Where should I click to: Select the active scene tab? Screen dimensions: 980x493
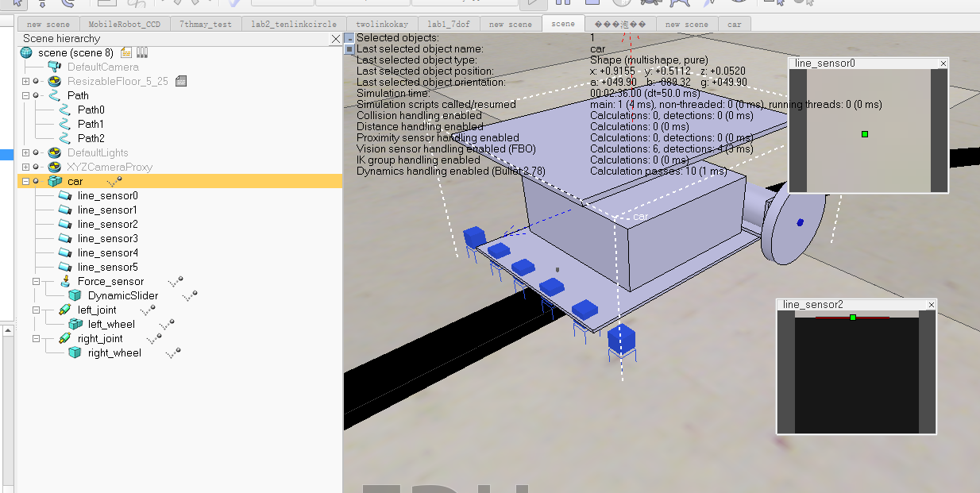click(563, 24)
